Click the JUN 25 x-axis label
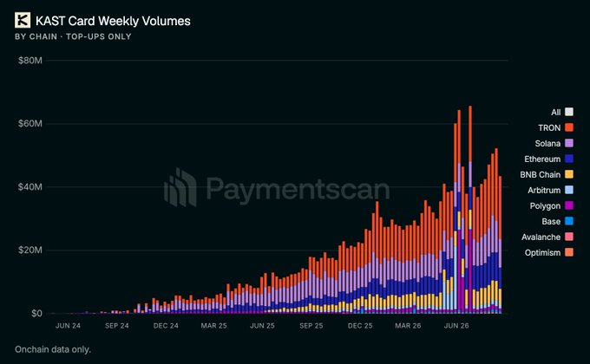Image resolution: width=590 pixels, height=364 pixels. click(262, 326)
